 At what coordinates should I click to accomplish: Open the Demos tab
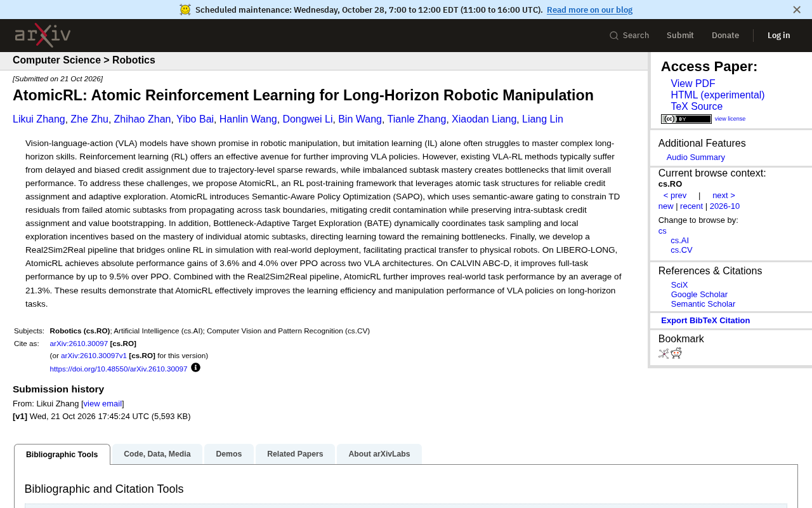pos(229,454)
